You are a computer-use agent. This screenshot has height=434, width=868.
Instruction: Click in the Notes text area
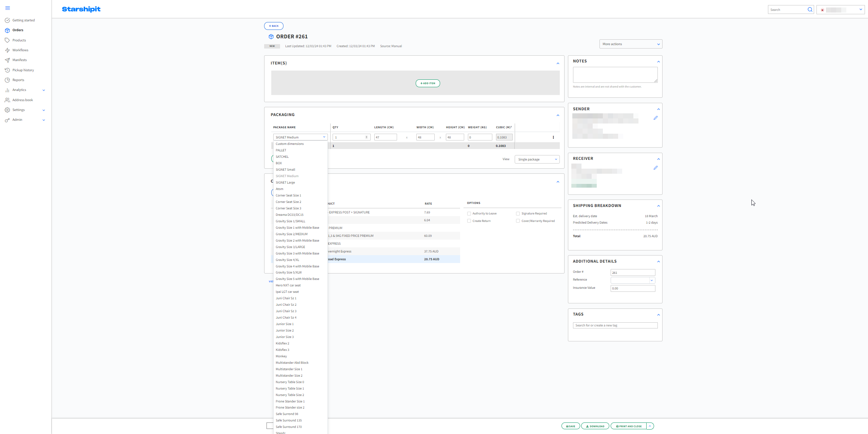click(x=615, y=75)
